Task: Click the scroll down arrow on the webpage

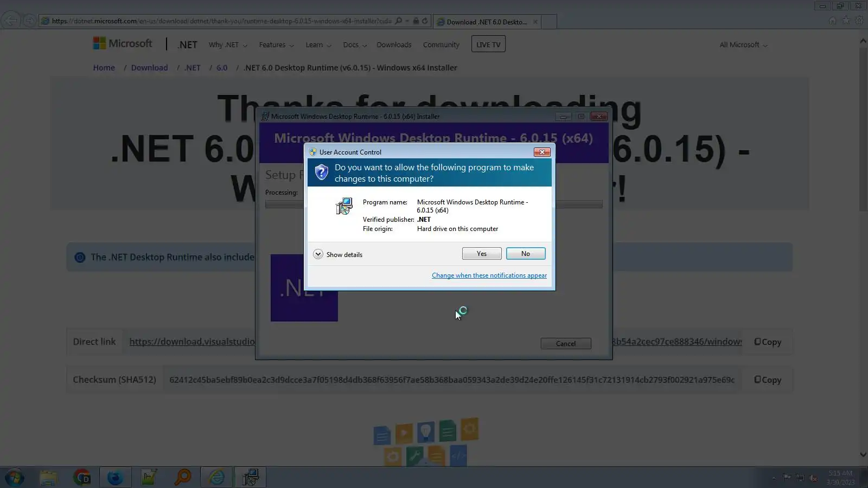Action: 863,455
